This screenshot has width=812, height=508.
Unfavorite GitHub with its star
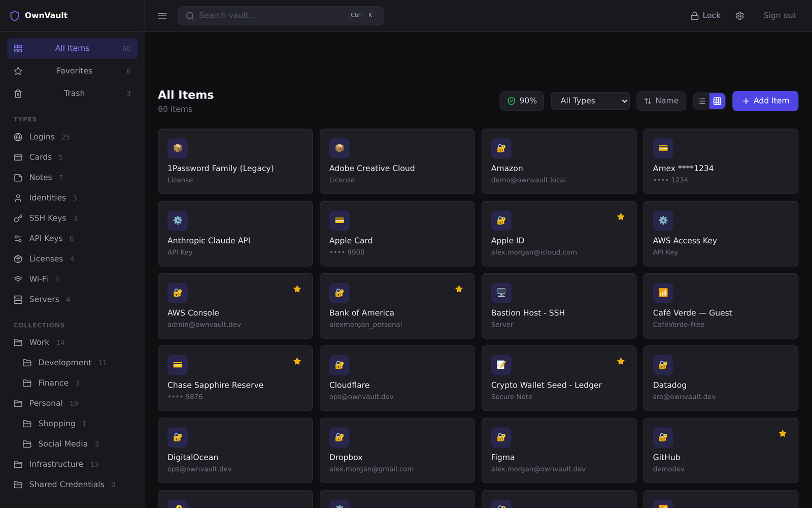point(783,433)
